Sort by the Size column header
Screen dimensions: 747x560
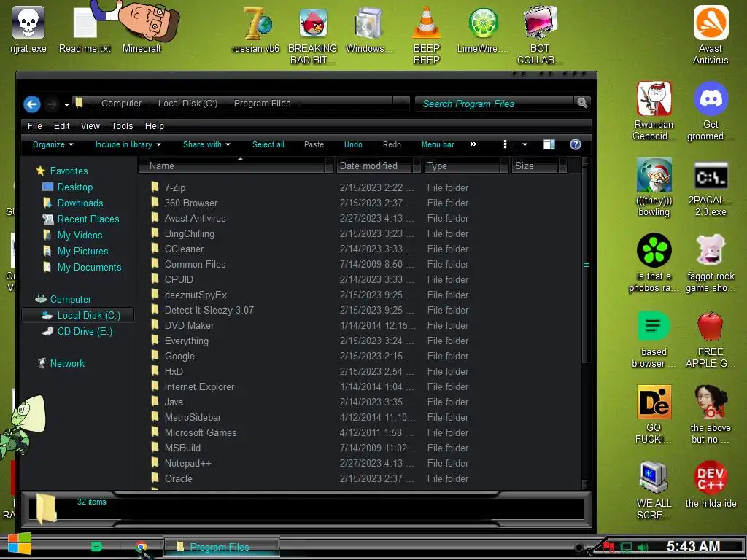[x=535, y=166]
